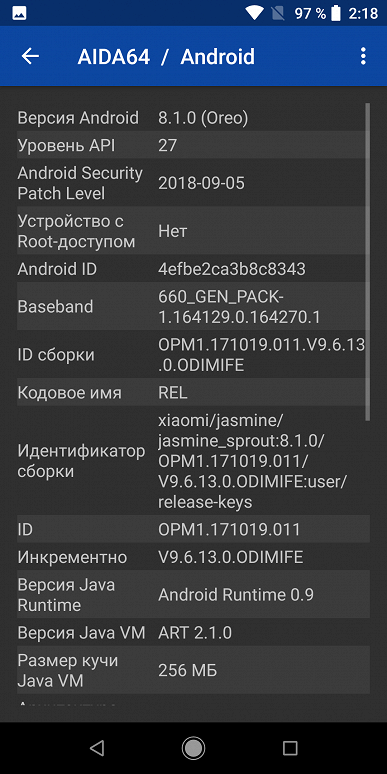Tap the Android home navigation button
Image resolution: width=387 pixels, height=774 pixels.
(x=194, y=748)
